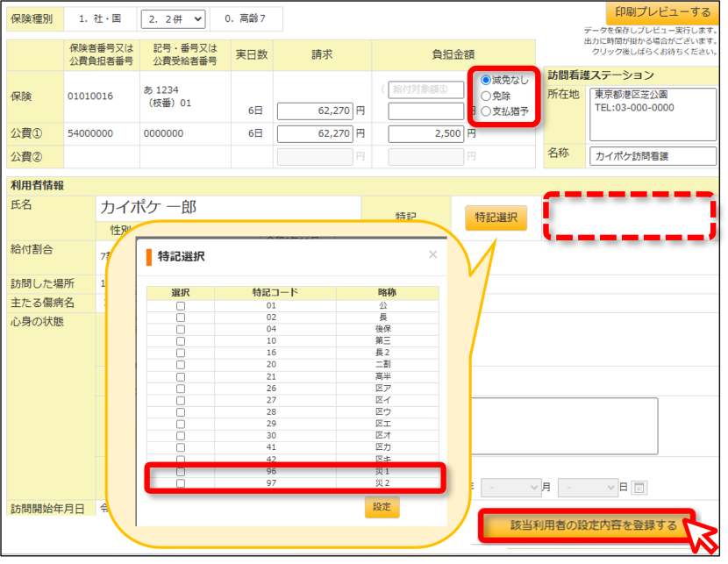The width and height of the screenshot is (728, 564).
Task: Click the 公費① 負担金額 field 2,500
Action: pyautogui.click(x=425, y=133)
